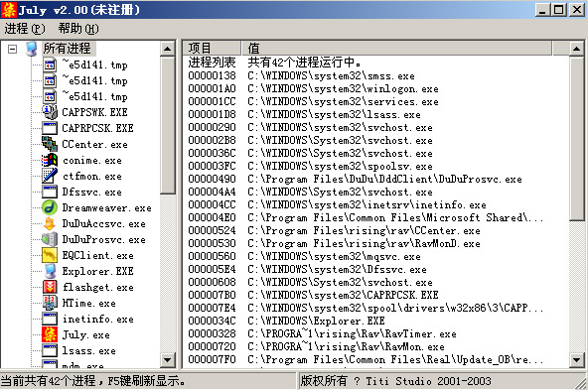Select row 00000138 smss.exe
The image size is (588, 390).
[x=375, y=76]
